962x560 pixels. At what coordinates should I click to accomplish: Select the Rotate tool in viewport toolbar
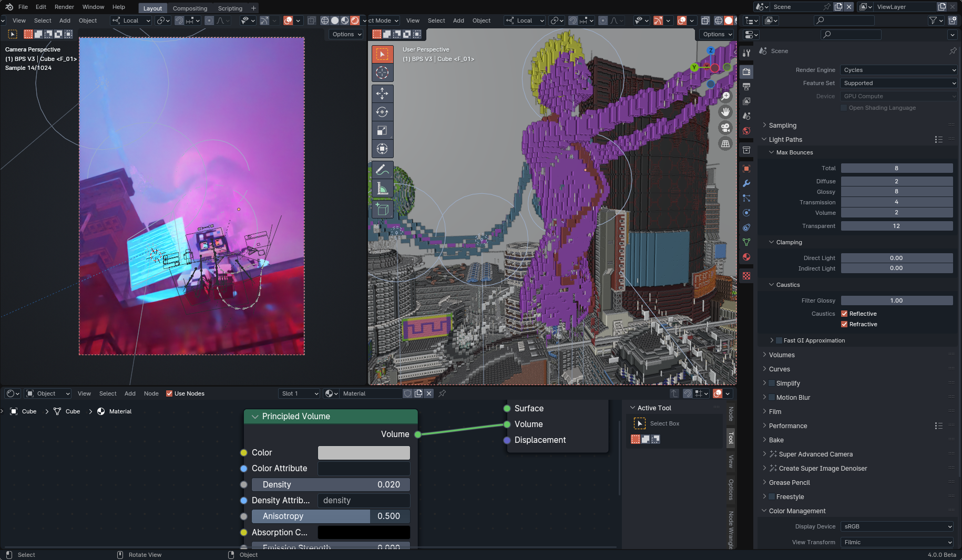382,112
